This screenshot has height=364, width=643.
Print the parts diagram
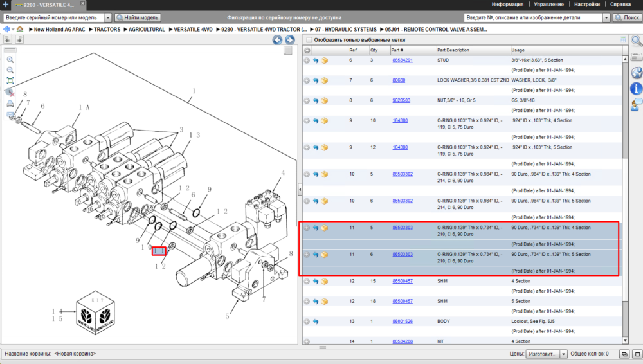pyautogui.click(x=10, y=104)
